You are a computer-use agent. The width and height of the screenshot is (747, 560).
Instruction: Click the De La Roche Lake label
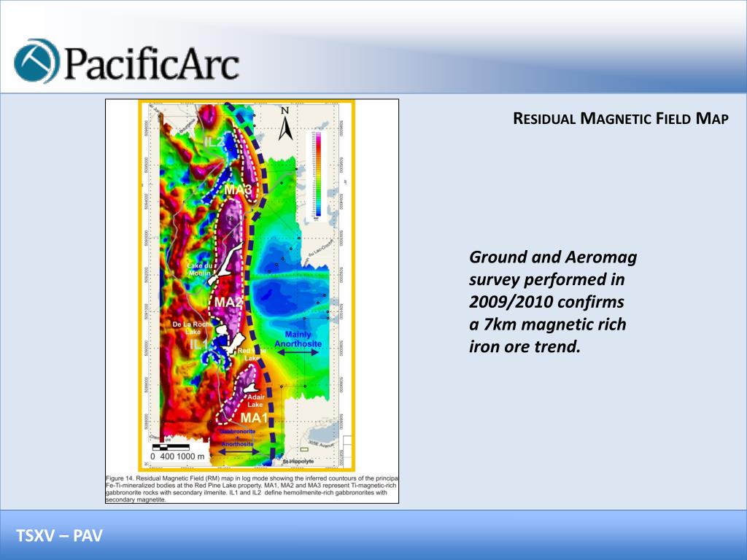192,327
